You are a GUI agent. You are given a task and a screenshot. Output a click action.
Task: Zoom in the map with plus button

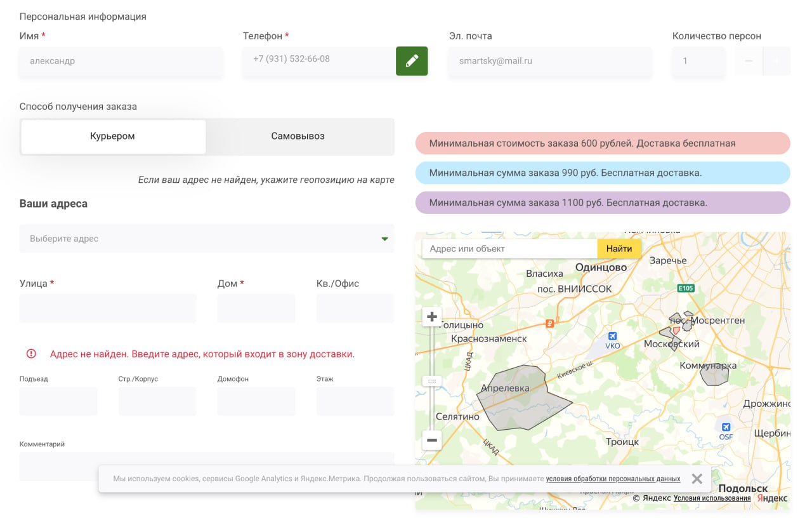(432, 317)
